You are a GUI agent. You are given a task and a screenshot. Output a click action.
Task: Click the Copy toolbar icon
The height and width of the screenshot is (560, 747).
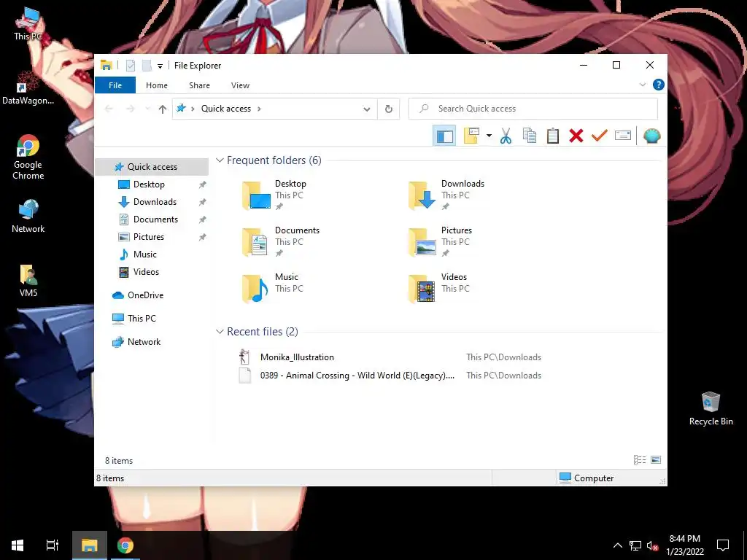pos(530,136)
